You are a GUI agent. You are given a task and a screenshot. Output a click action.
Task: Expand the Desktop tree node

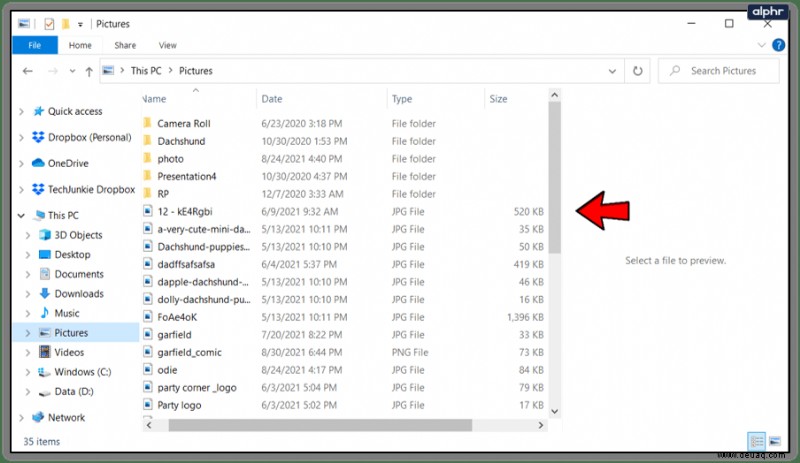pyautogui.click(x=28, y=255)
